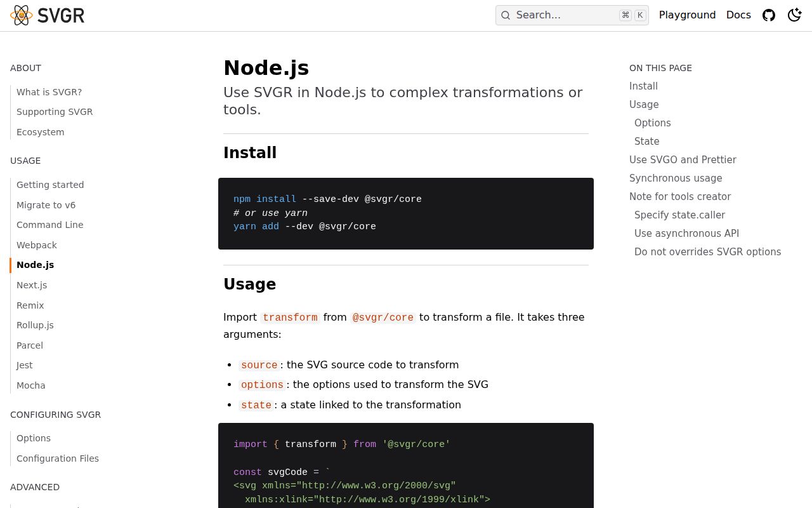This screenshot has width=812, height=508.
Task: Click the options bullet code term
Action: tap(262, 385)
